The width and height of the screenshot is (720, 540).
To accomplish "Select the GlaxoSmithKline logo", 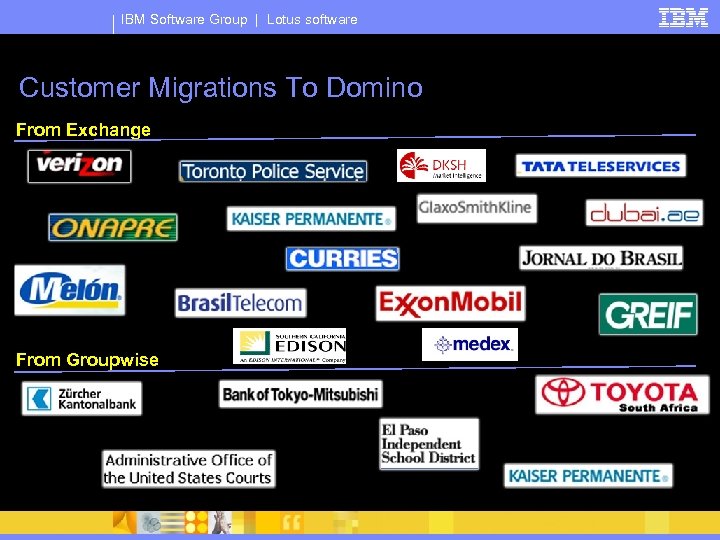I will pos(477,208).
